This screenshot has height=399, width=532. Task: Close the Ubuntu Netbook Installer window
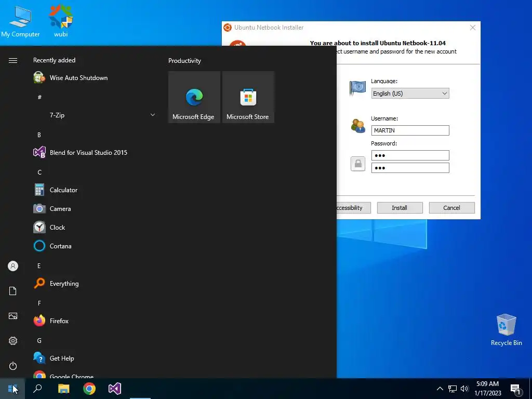[x=473, y=28]
